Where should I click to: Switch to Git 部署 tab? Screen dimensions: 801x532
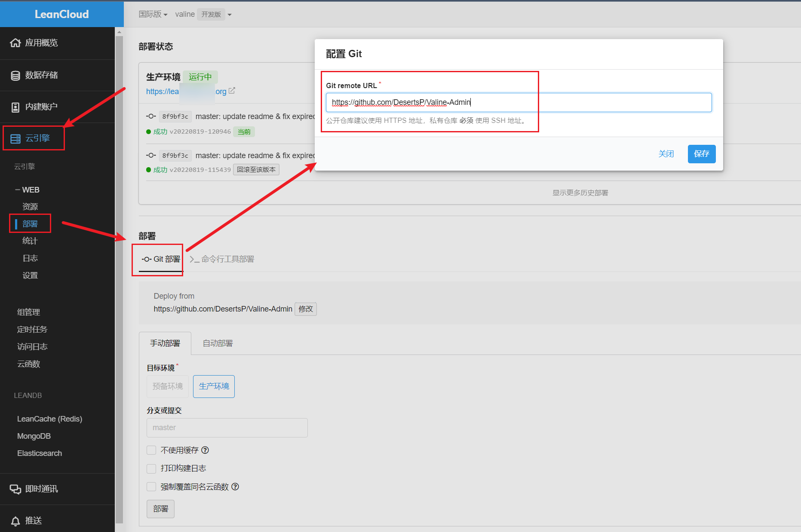pyautogui.click(x=161, y=259)
